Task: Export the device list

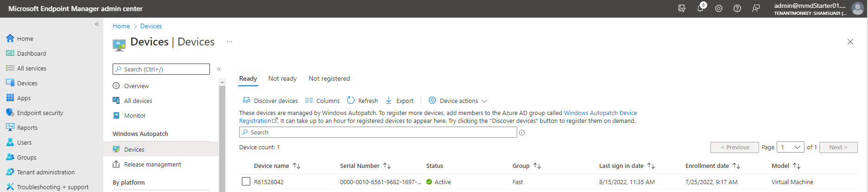Action: (x=399, y=101)
